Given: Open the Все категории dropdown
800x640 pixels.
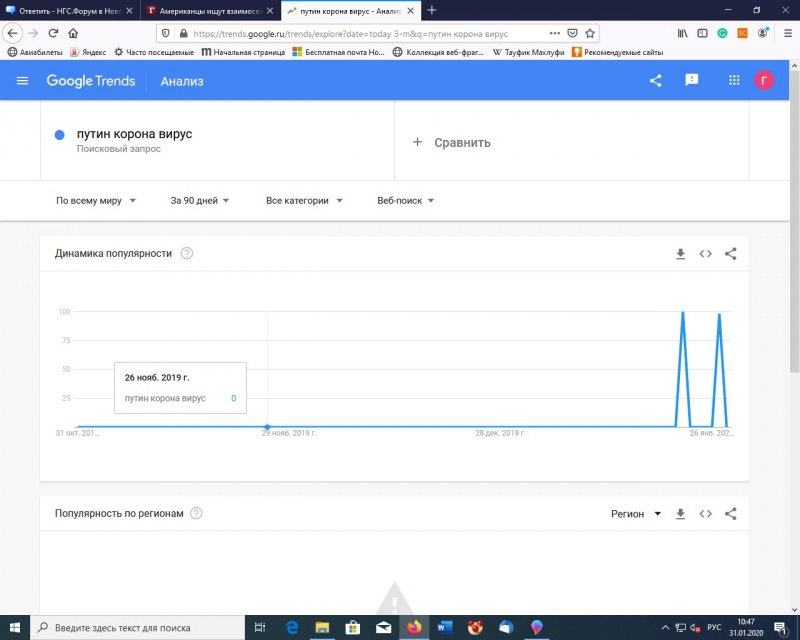Looking at the screenshot, I should [x=304, y=201].
